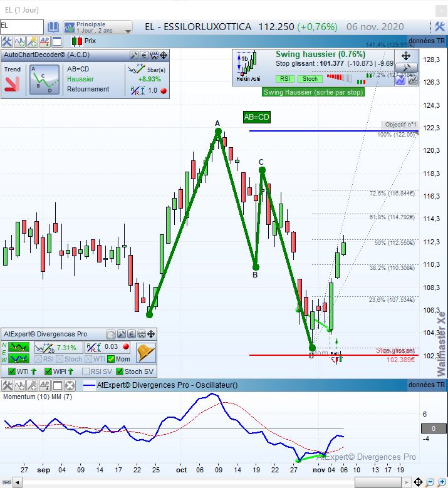The height and width of the screenshot is (488, 448).
Task: Click the chart tools wrench icon under the symbol box
Action: [x=6, y=41]
